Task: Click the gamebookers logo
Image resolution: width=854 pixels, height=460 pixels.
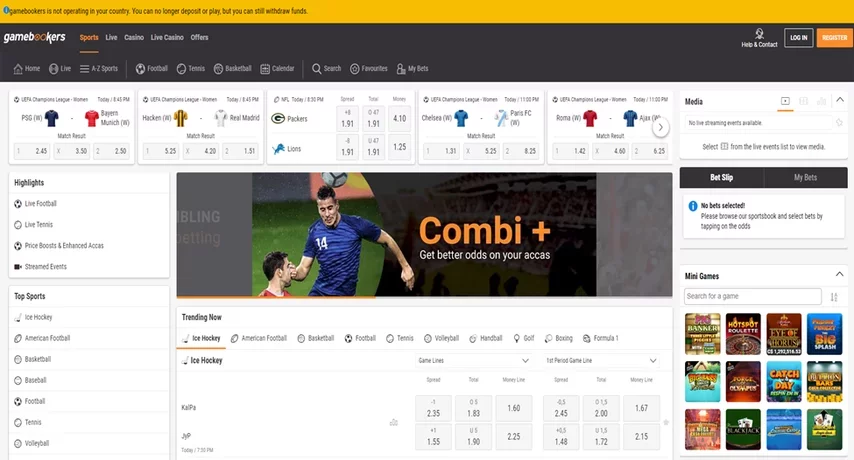Action: coord(34,37)
